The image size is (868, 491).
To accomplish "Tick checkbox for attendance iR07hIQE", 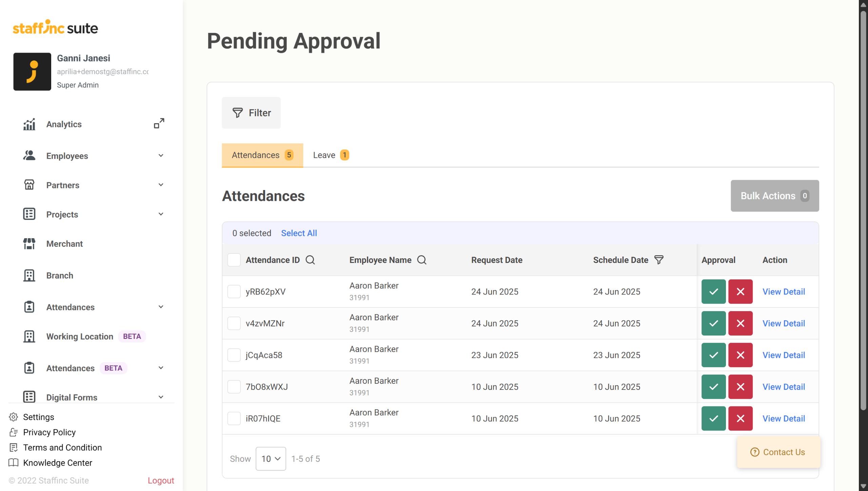I will 234,418.
